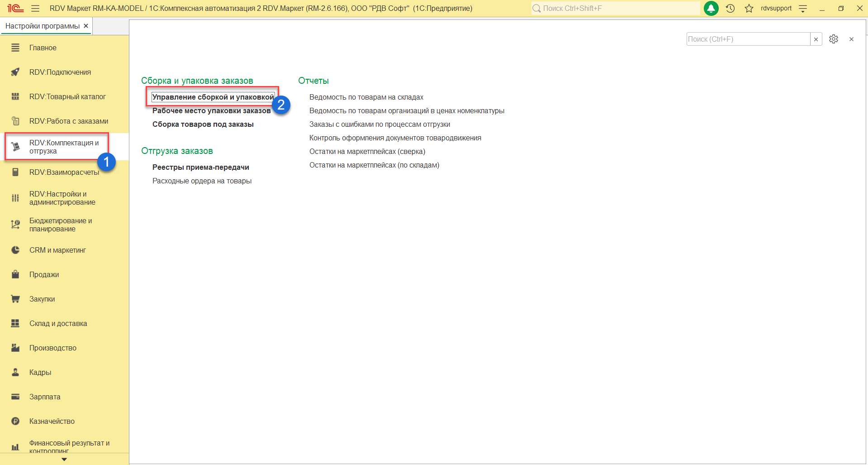Click the shopping bag icon for Продажи
This screenshot has height=465, width=868.
click(x=15, y=274)
